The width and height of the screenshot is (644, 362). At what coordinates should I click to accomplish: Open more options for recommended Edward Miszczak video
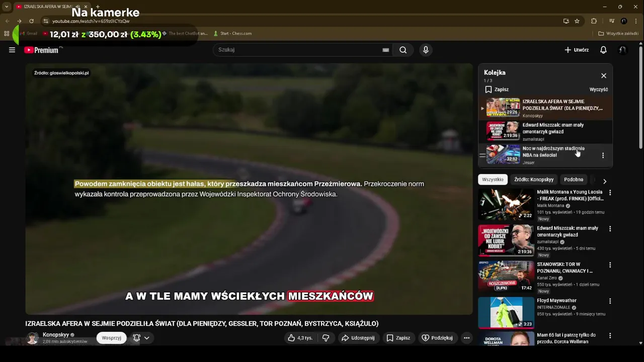coord(610,229)
